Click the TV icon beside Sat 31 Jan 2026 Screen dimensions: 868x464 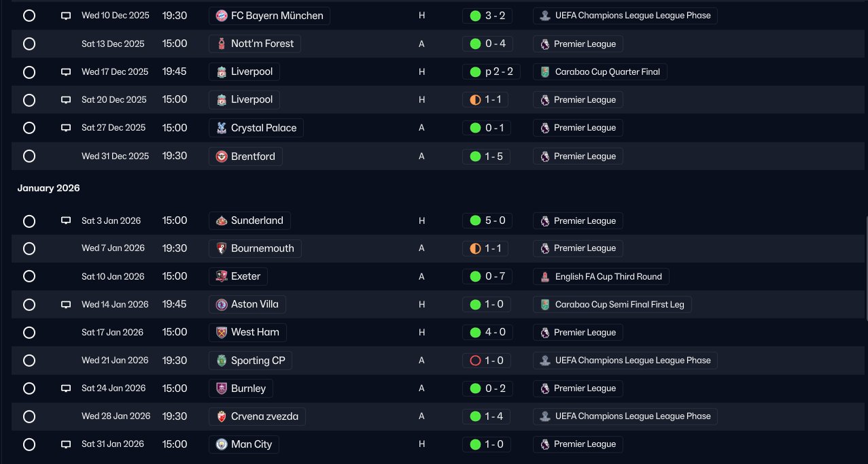(x=66, y=444)
